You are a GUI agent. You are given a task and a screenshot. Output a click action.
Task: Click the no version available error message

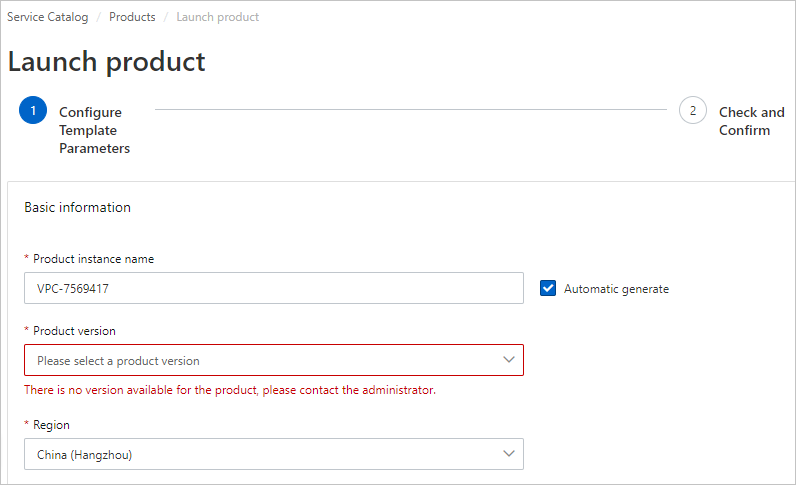coord(230,390)
